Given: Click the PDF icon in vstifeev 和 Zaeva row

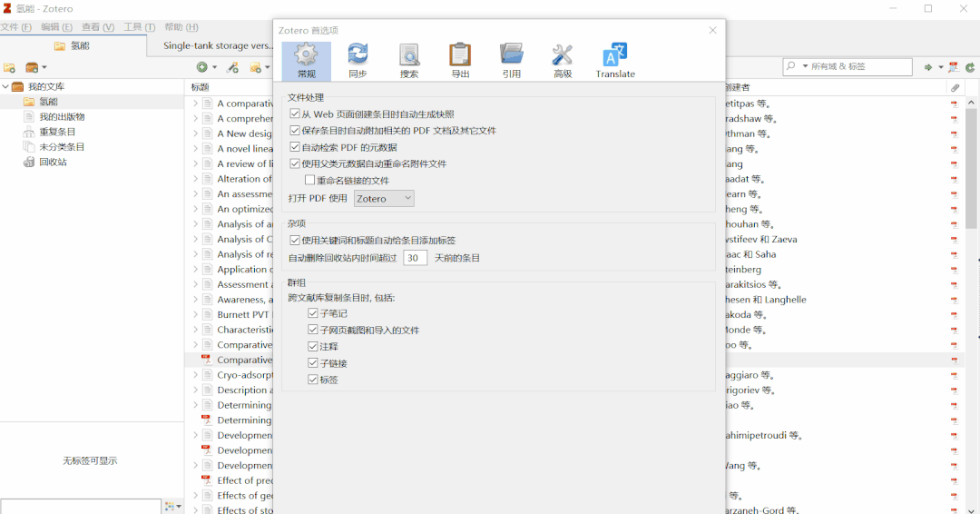Looking at the screenshot, I should tap(955, 240).
